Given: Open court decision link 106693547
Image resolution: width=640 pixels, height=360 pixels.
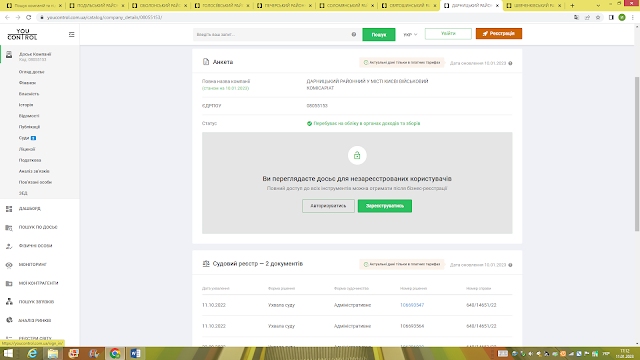Looking at the screenshot, I should (412, 305).
